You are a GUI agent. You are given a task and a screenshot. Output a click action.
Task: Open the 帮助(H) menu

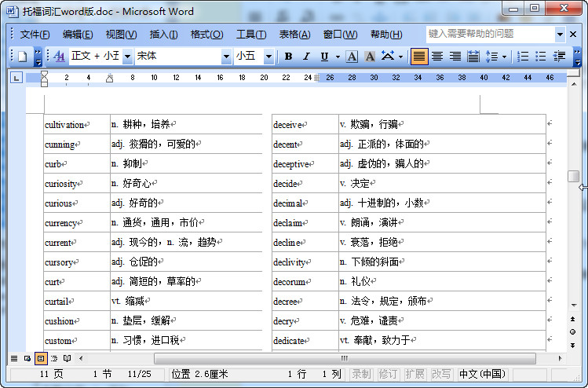pyautogui.click(x=386, y=35)
